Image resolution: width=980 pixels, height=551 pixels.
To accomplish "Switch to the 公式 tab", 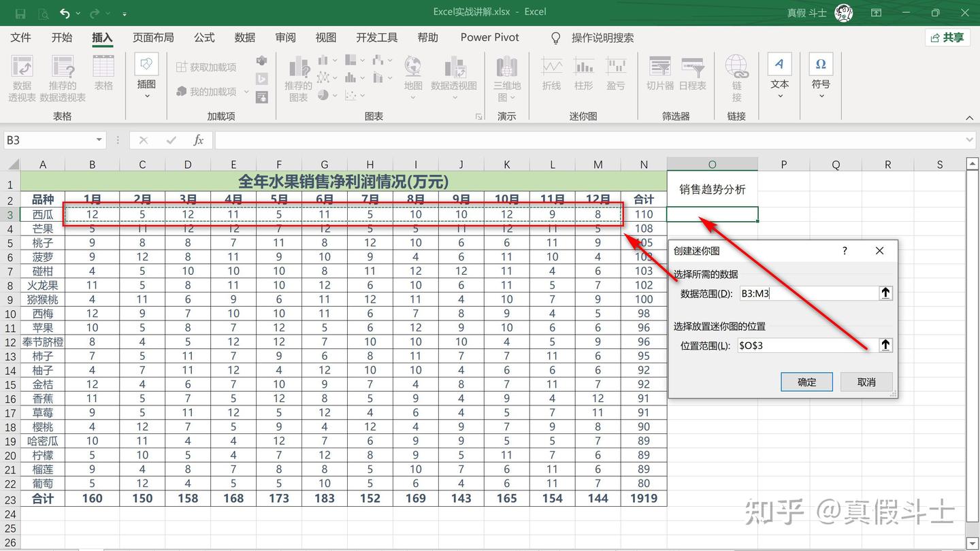I will [x=204, y=37].
